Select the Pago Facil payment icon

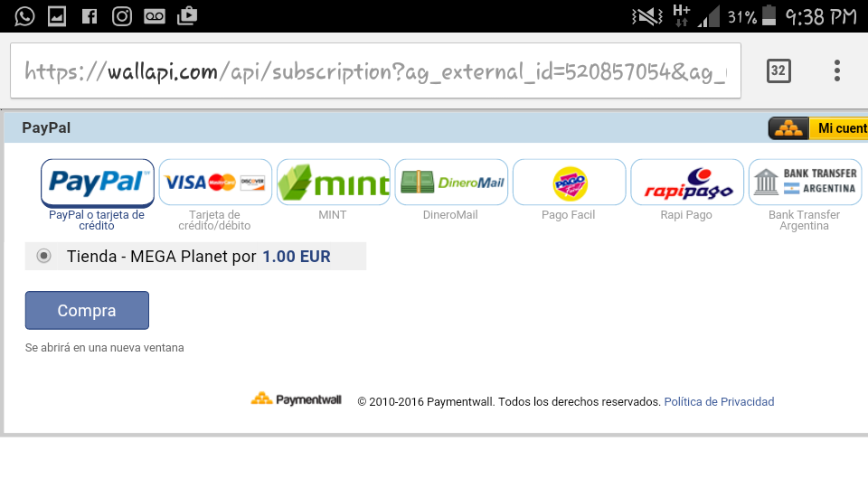[x=569, y=182]
